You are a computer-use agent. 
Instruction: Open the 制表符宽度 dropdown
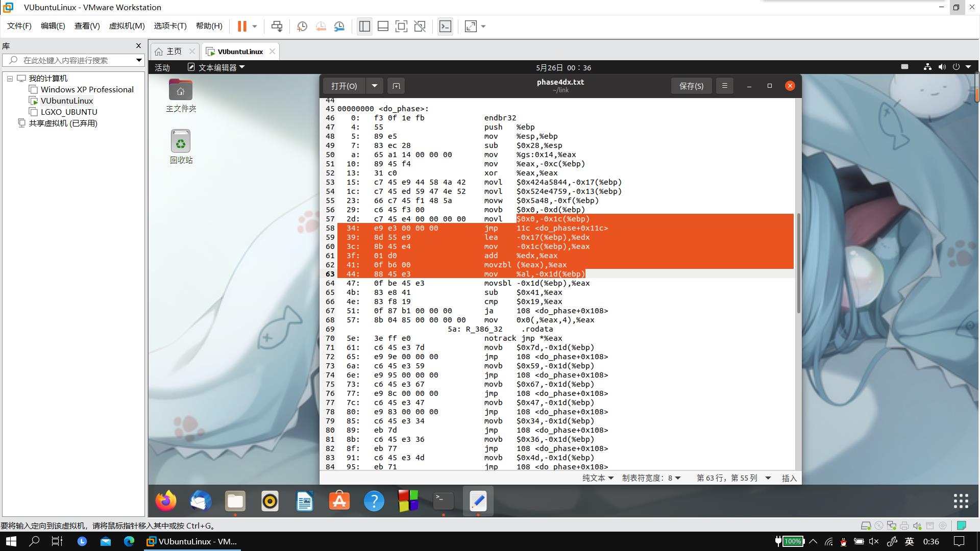tap(651, 478)
